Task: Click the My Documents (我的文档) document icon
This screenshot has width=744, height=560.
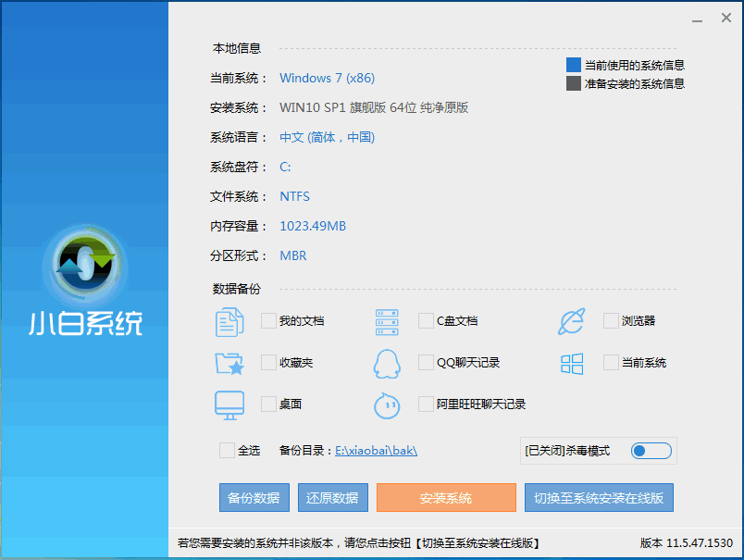Action: 229,321
